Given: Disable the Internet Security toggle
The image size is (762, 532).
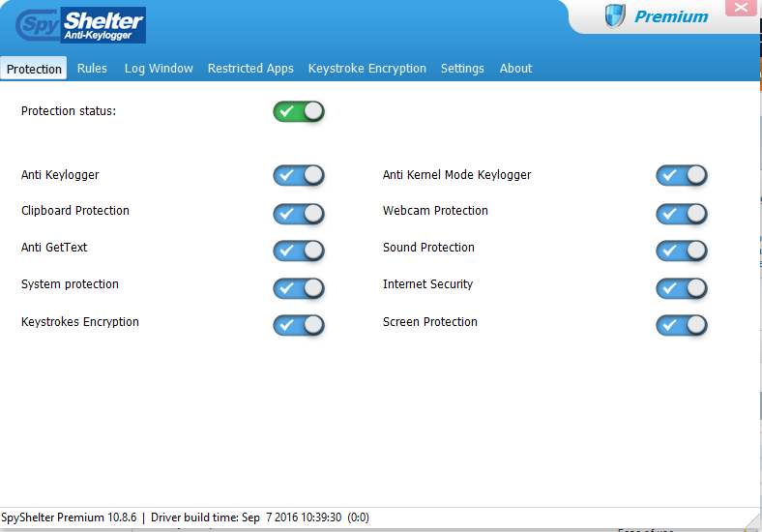Looking at the screenshot, I should [682, 288].
